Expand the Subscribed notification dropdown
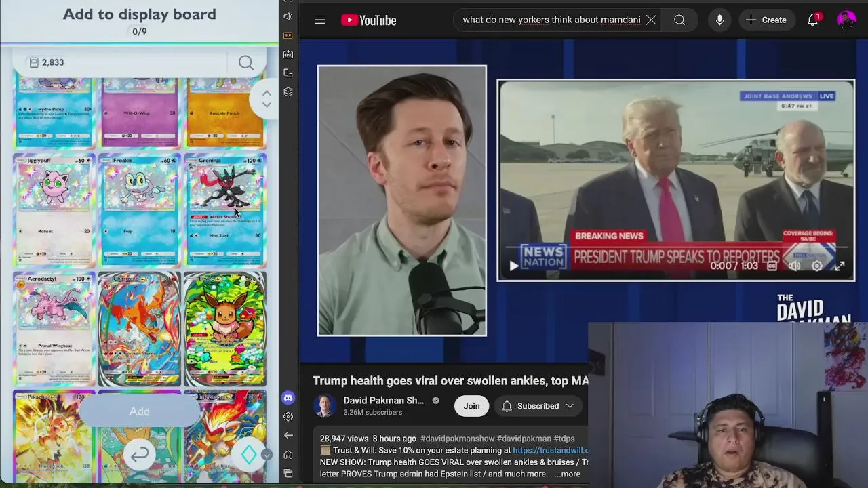 pos(538,406)
